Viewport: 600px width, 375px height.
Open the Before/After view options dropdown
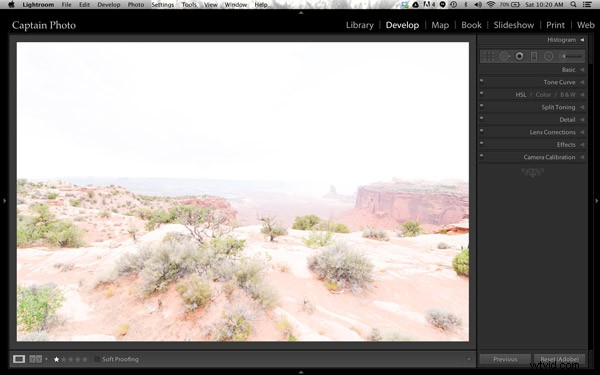(46, 359)
